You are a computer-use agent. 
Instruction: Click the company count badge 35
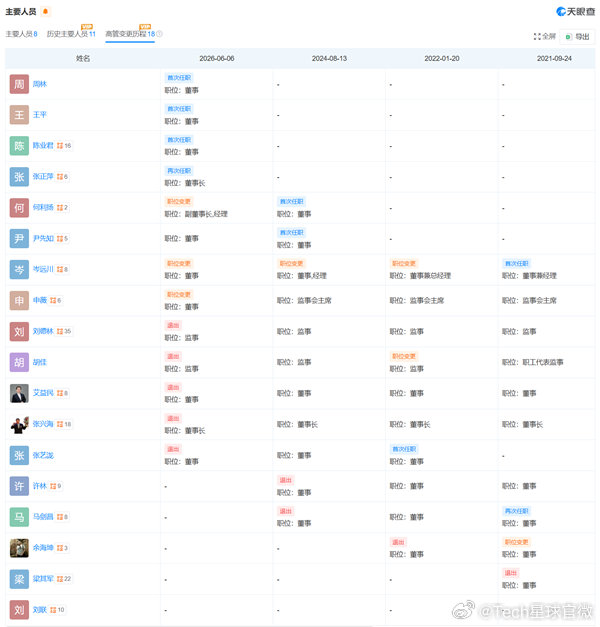pos(64,331)
